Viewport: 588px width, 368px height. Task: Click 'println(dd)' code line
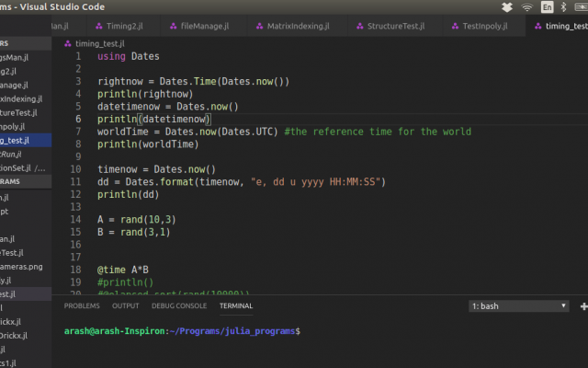coord(129,194)
